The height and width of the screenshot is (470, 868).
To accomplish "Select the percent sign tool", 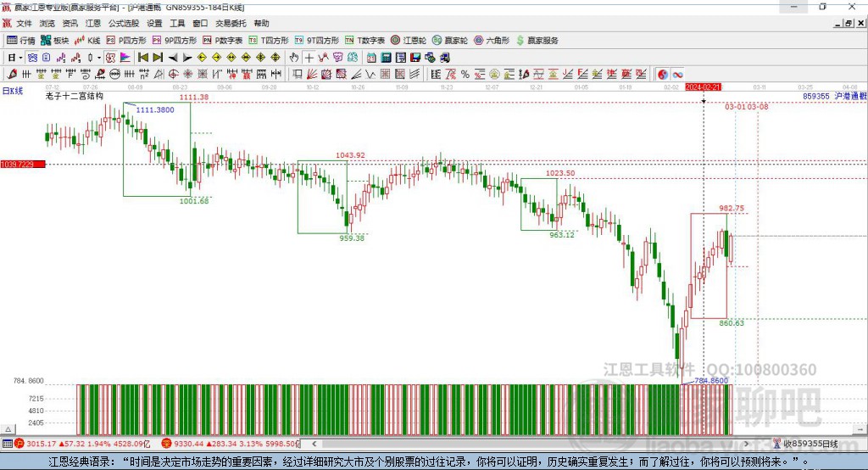I will tap(465, 75).
